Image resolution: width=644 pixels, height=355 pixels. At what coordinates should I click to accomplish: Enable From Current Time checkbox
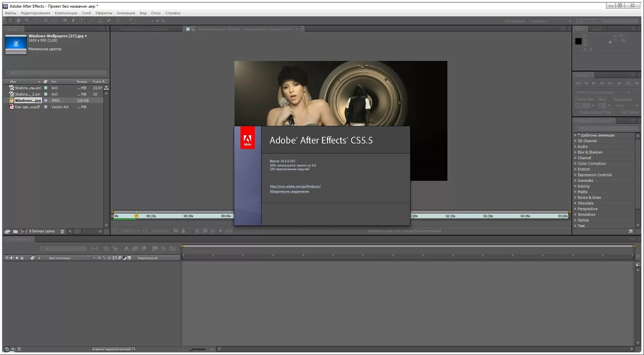577,112
